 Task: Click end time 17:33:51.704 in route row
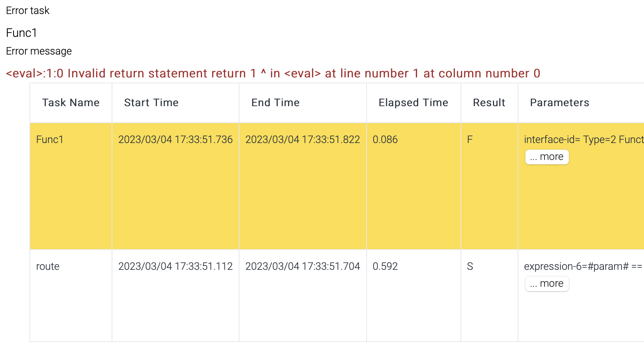[302, 266]
